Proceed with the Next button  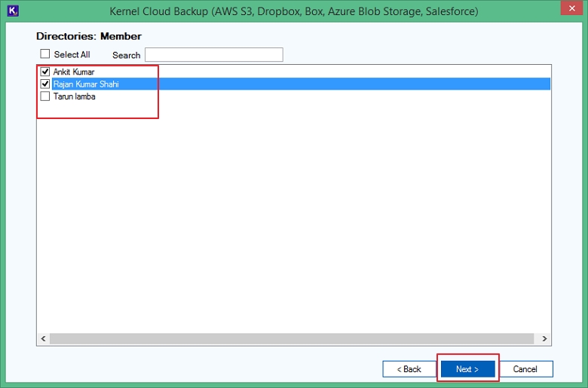[x=467, y=369]
